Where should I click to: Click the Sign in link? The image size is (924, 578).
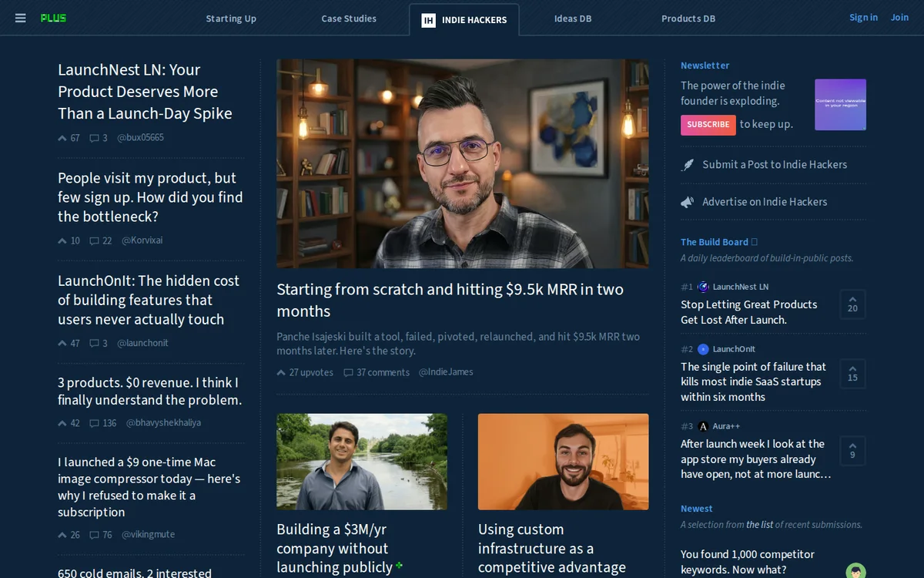[x=863, y=17]
